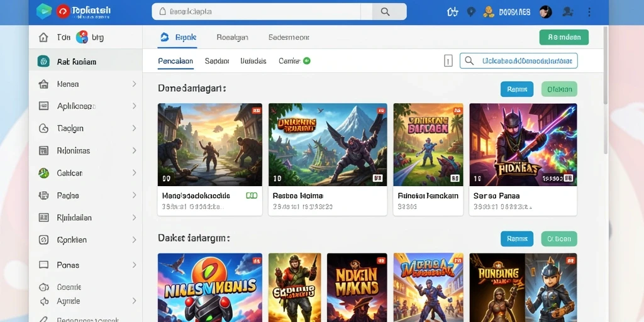Click the icon beside Agmde
This screenshot has width=644, height=322.
43,301
